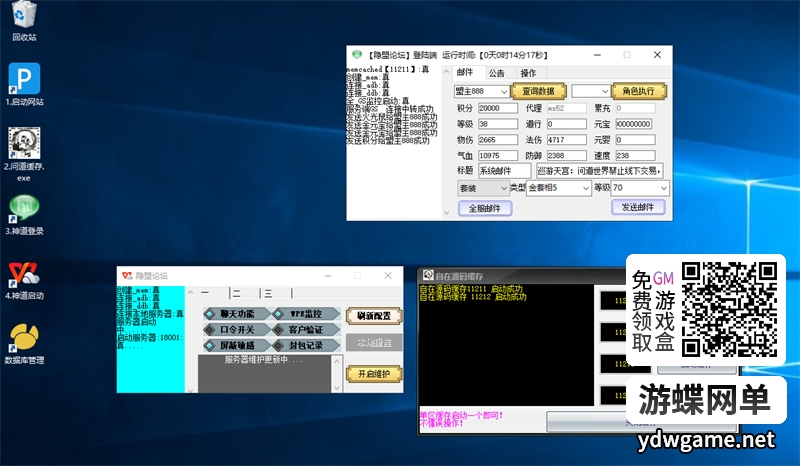This screenshot has height=466, width=800.
Task: Click the greyed-out button below 刷新配置
Action: point(374,342)
